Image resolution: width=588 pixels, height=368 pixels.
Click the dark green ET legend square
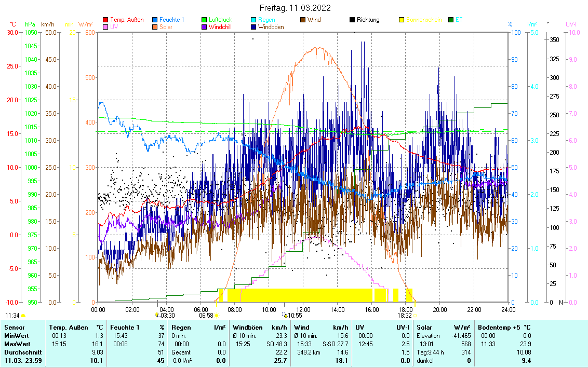point(450,20)
